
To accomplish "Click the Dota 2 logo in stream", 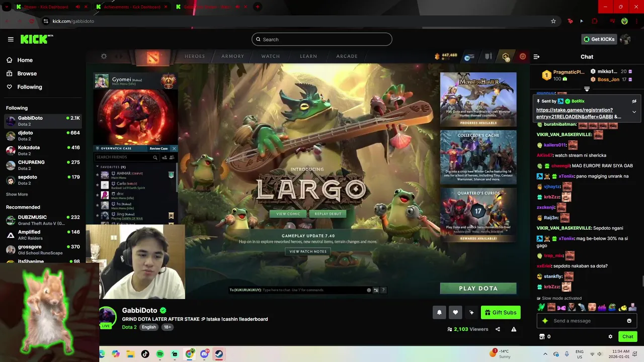I will coord(153,57).
